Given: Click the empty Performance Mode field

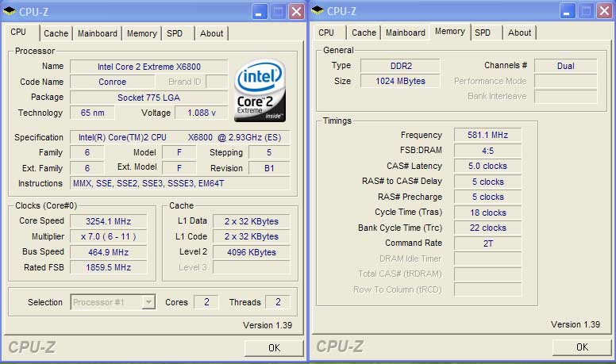Looking at the screenshot, I should click(x=566, y=81).
